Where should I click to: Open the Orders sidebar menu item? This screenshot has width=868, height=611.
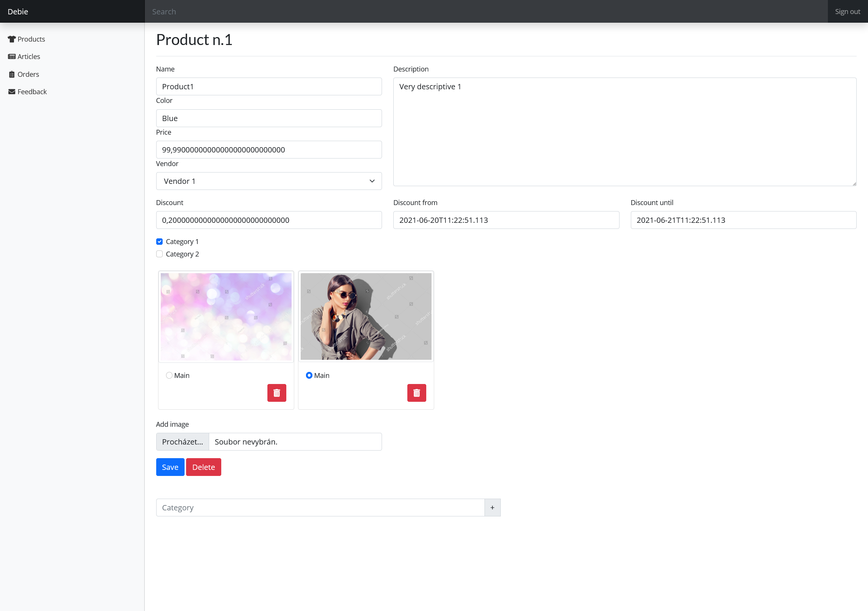pyautogui.click(x=28, y=74)
